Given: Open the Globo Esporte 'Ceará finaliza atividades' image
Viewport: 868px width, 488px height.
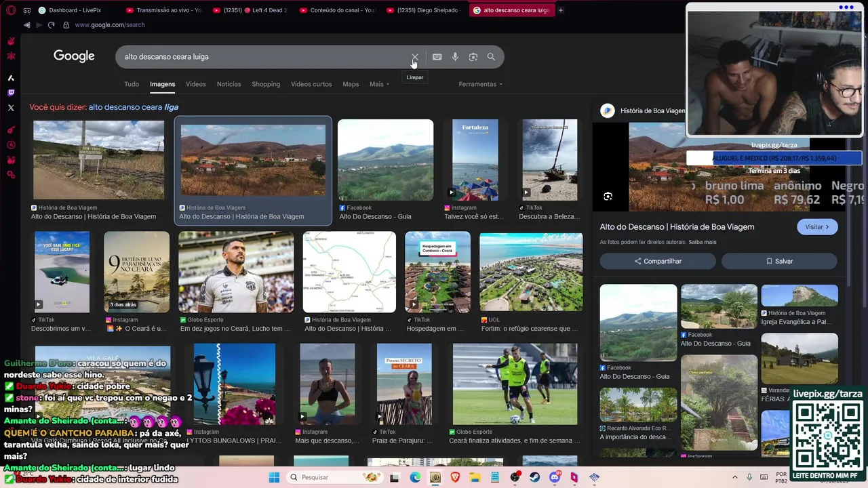Looking at the screenshot, I should (x=515, y=384).
